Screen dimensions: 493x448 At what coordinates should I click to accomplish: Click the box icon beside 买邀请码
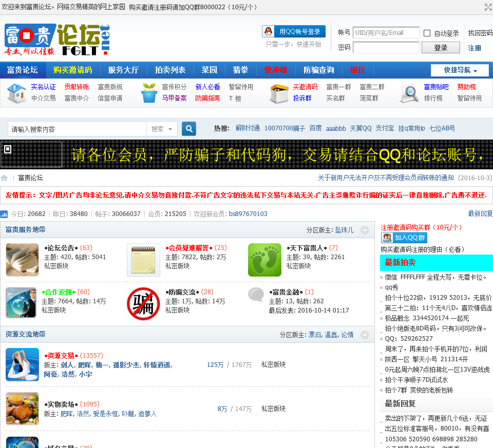(279, 93)
